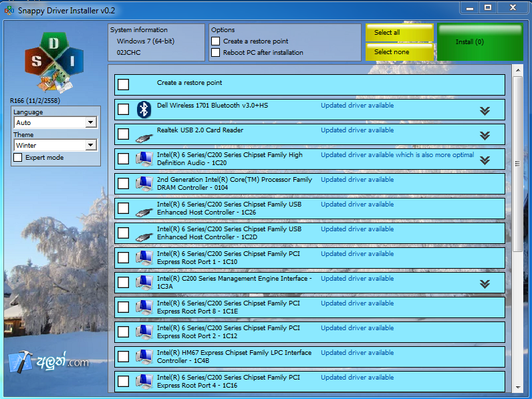
Task: Check the Management Engine Interface 1C3A driver
Action: (x=123, y=283)
